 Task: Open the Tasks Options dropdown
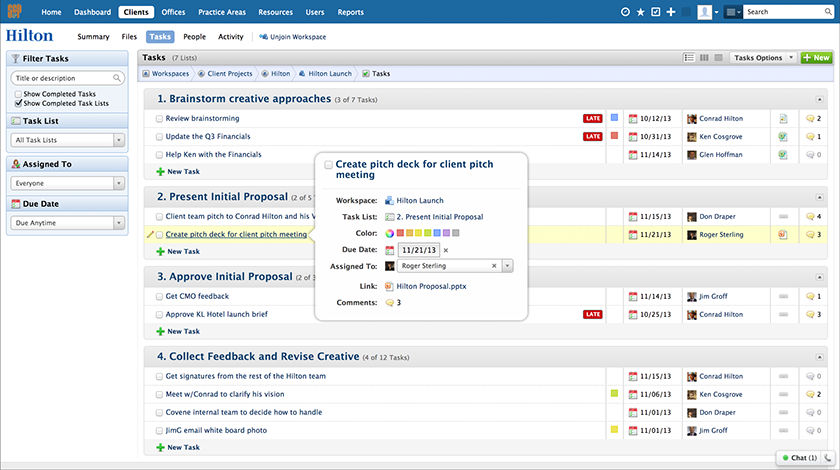pos(762,58)
